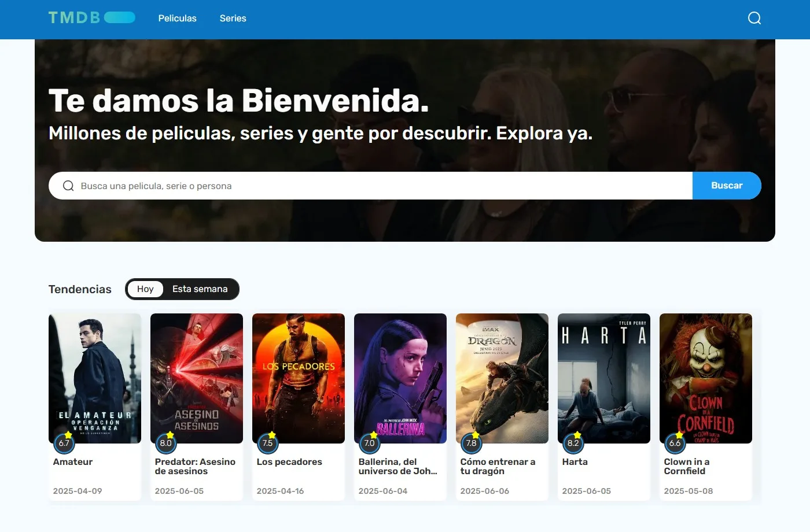Click the search icon in the top navbar

[754, 18]
